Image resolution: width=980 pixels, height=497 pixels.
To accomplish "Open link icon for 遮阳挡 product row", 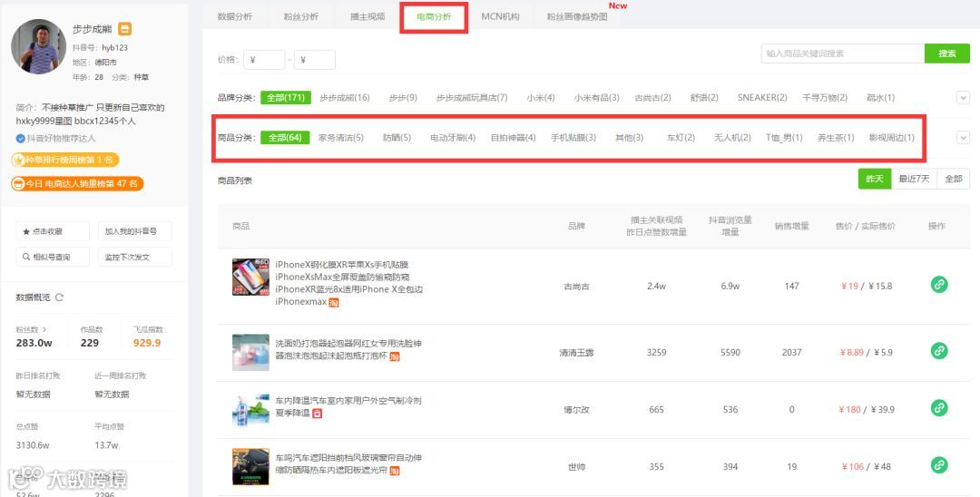I will coord(939,465).
